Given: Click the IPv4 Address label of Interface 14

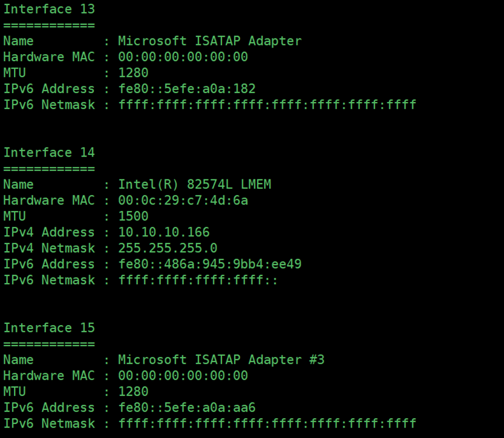Looking at the screenshot, I should (x=49, y=232).
